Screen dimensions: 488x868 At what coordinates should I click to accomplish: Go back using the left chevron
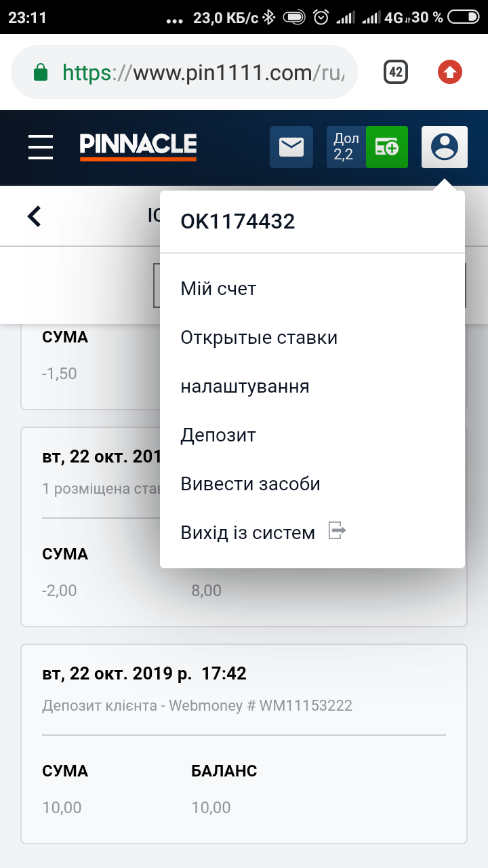point(34,216)
